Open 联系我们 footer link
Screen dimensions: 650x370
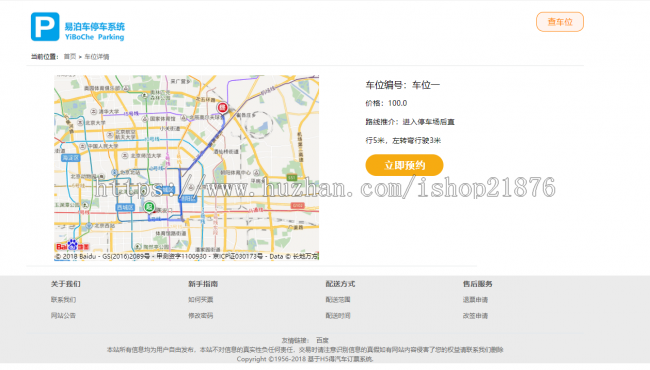[63, 300]
